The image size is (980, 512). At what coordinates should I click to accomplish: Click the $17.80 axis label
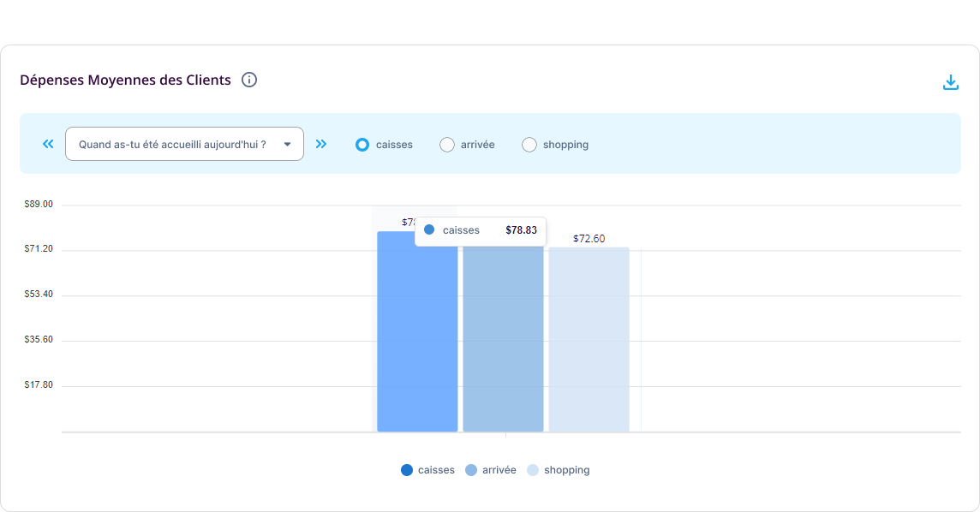click(39, 384)
